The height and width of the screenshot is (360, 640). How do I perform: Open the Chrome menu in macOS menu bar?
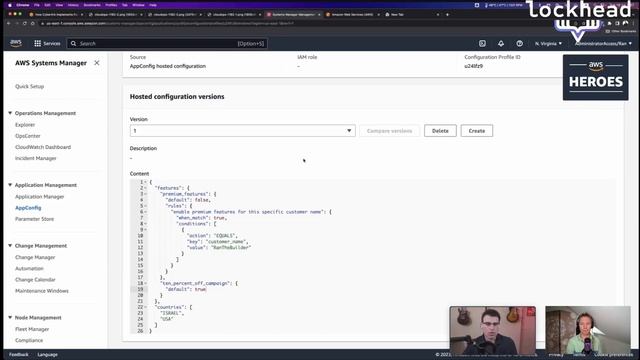click(x=23, y=5)
